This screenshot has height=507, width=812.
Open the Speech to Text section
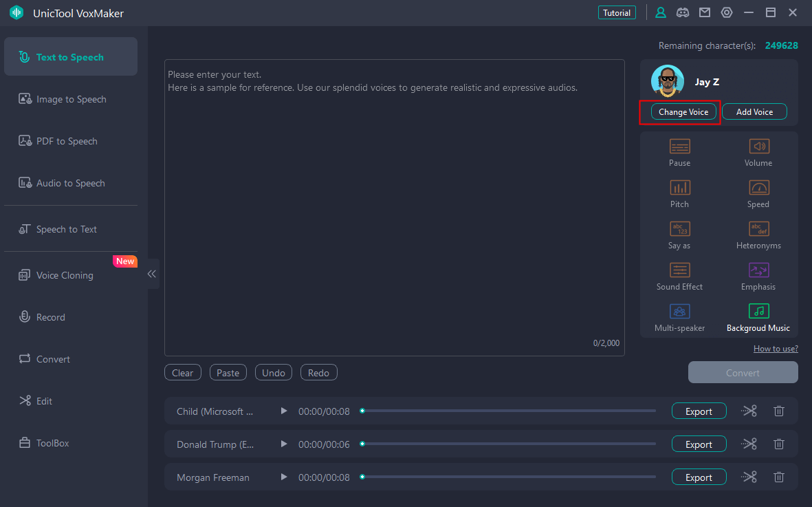coord(66,229)
